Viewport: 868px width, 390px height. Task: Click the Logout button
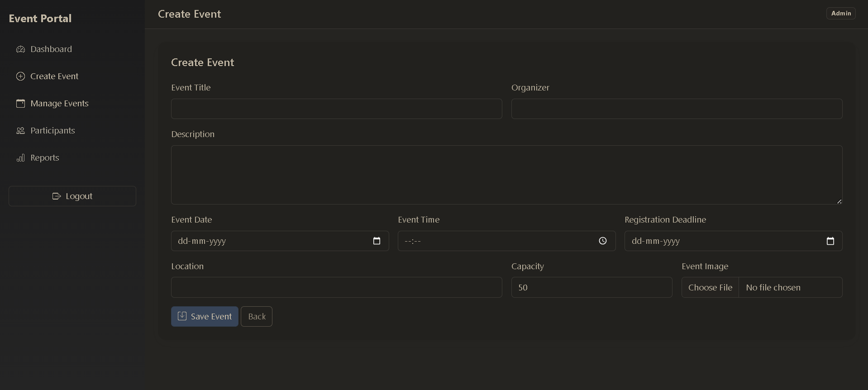72,196
